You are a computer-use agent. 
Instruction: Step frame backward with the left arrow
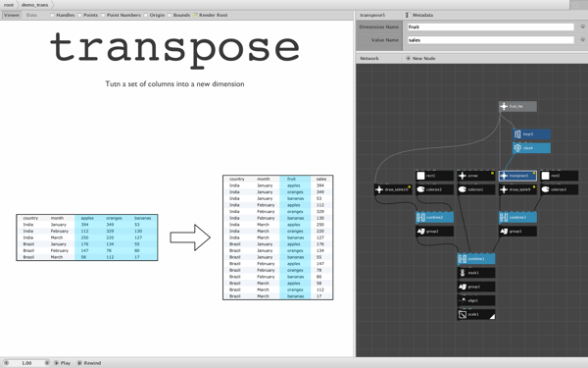tap(6, 363)
